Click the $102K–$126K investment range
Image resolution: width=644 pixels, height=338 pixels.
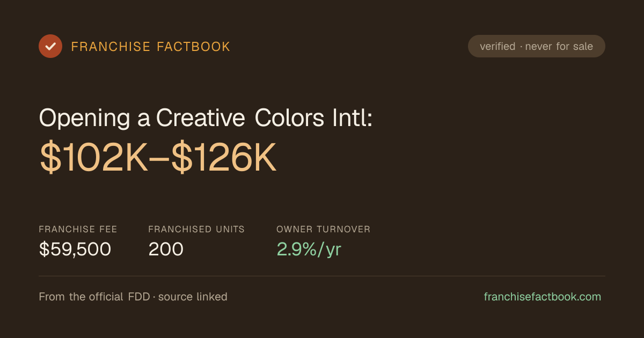point(158,159)
